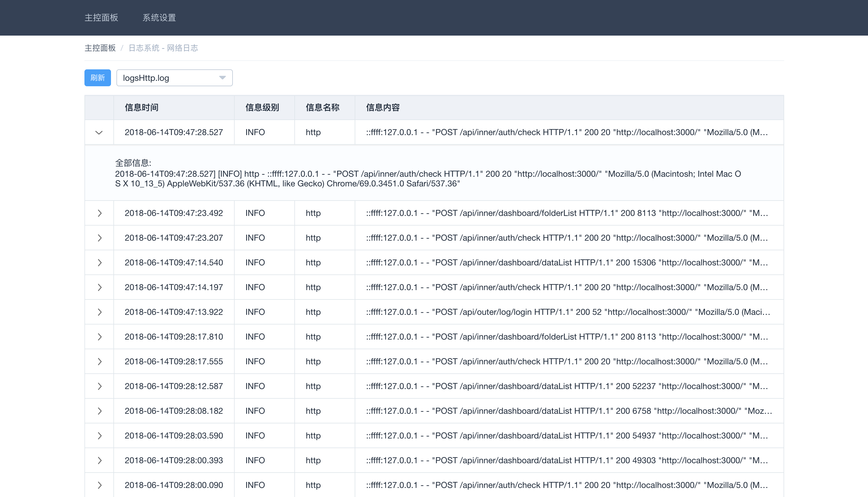868x497 pixels.
Task: Open the 系统设置 navigation menu item
Action: (159, 17)
